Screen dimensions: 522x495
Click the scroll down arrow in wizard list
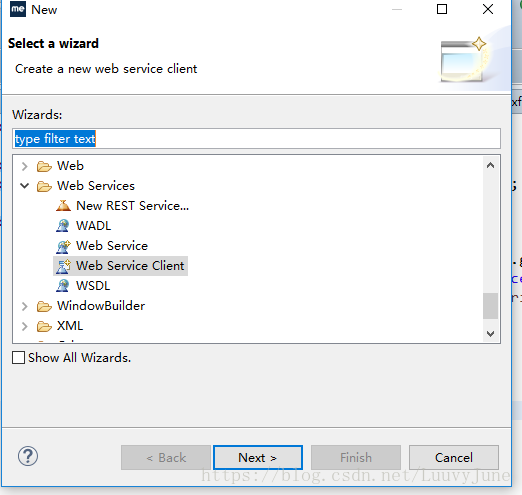(490, 333)
